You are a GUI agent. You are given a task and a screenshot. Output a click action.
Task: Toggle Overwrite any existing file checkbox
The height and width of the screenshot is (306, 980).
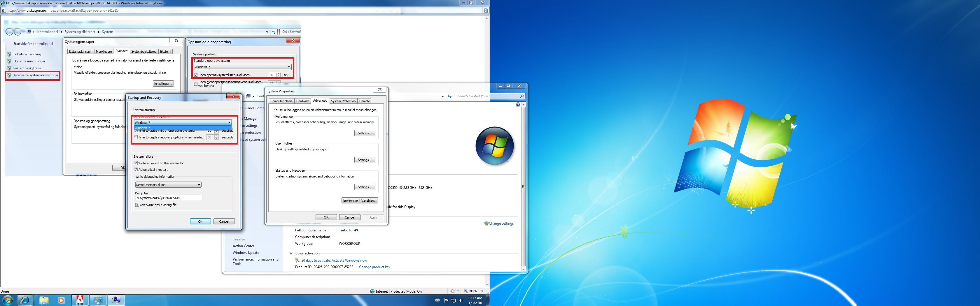pos(137,205)
